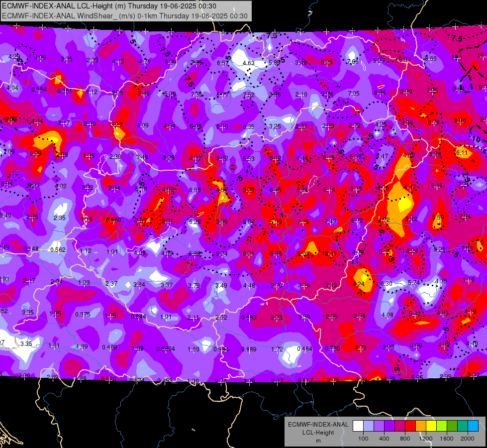Click the legend tick label 1600
Screen dimensions: 487x448
[x=447, y=439]
